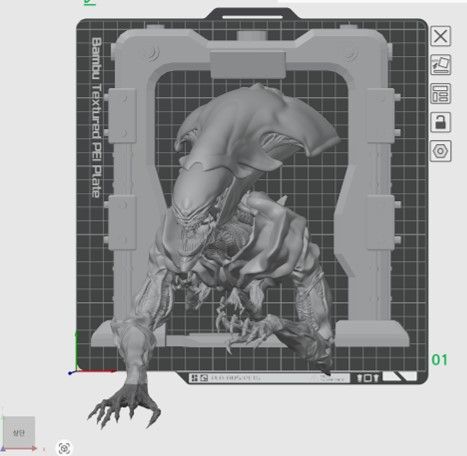This screenshot has width=467, height=456.
Task: Reset camera with fit-view icon
Action: click(64, 448)
